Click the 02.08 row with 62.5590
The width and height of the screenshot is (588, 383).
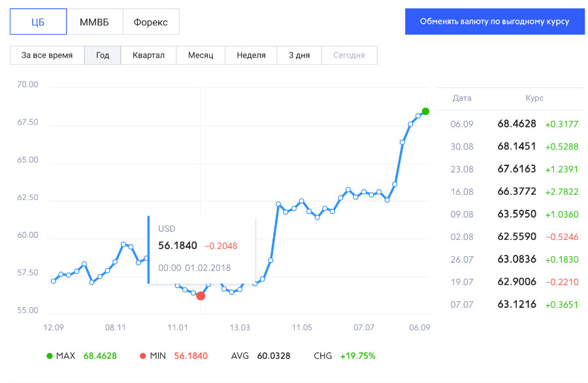(x=514, y=237)
